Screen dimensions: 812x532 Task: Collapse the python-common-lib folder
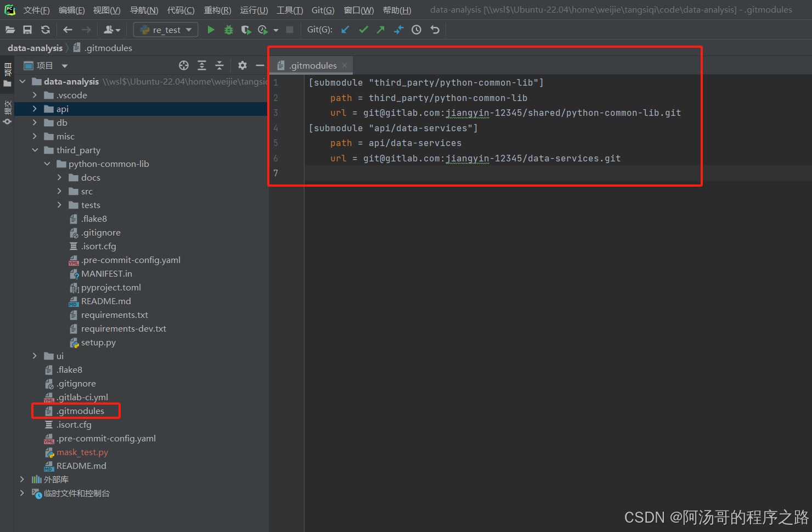tap(47, 164)
